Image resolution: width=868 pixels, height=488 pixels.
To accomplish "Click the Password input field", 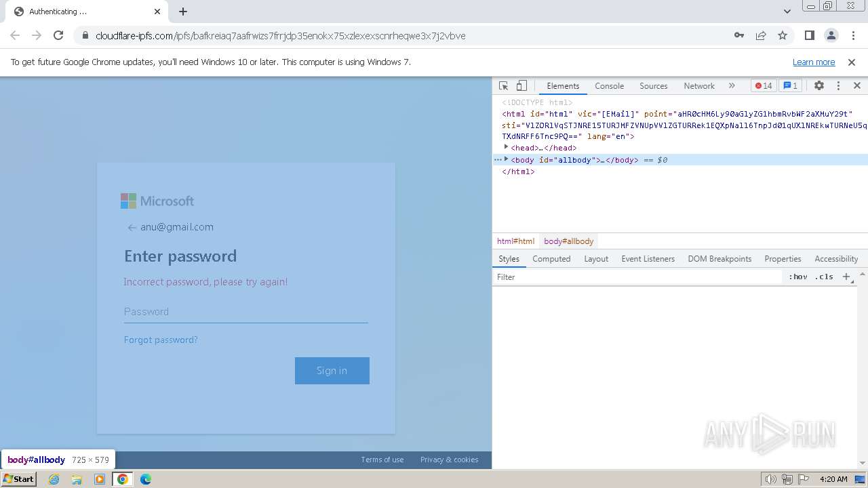I will (x=245, y=312).
